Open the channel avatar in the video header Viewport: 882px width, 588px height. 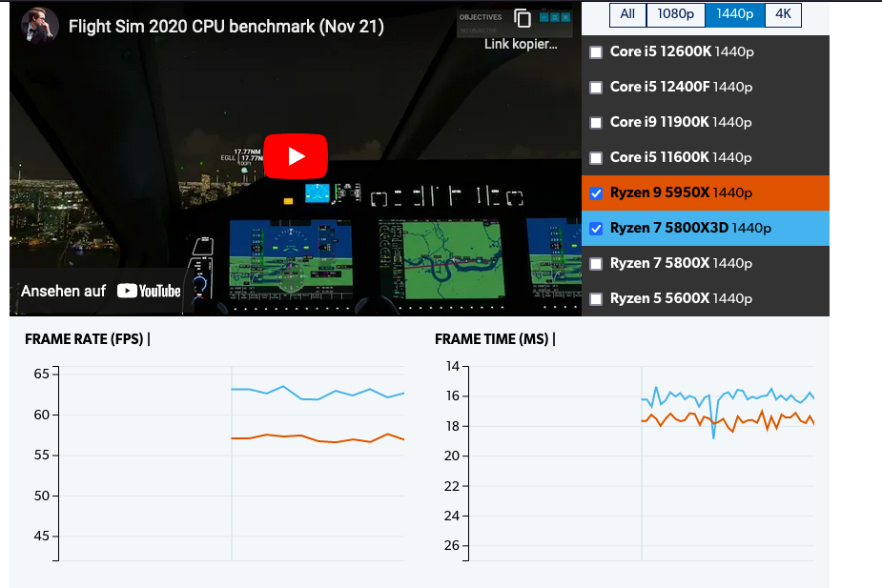click(x=40, y=26)
